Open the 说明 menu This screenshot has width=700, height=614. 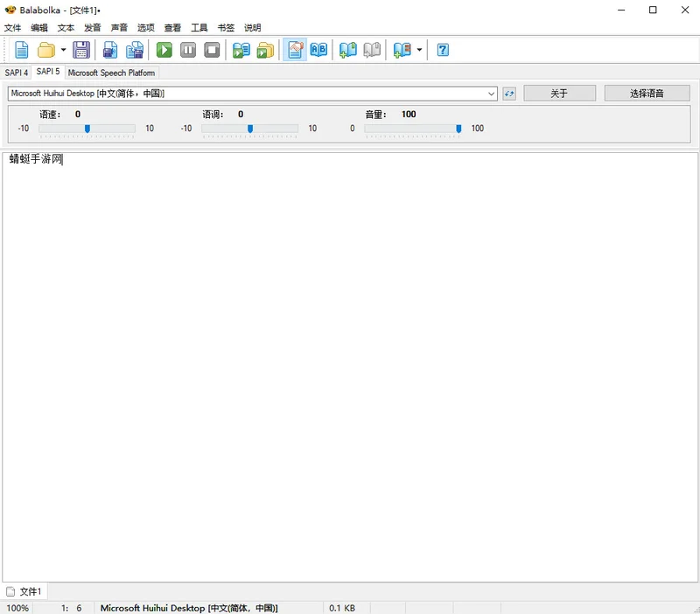pyautogui.click(x=252, y=28)
